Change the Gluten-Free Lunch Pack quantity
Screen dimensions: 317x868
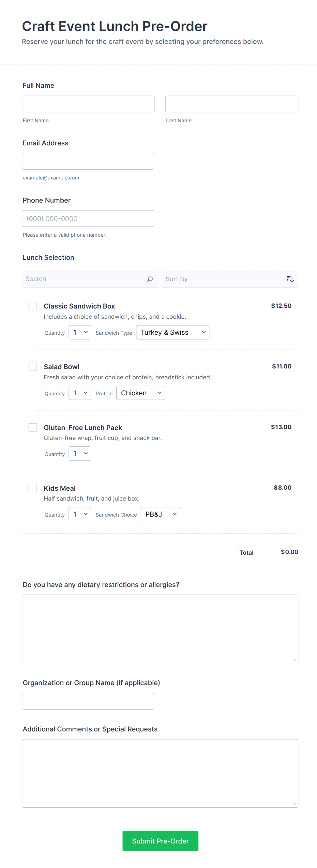80,454
